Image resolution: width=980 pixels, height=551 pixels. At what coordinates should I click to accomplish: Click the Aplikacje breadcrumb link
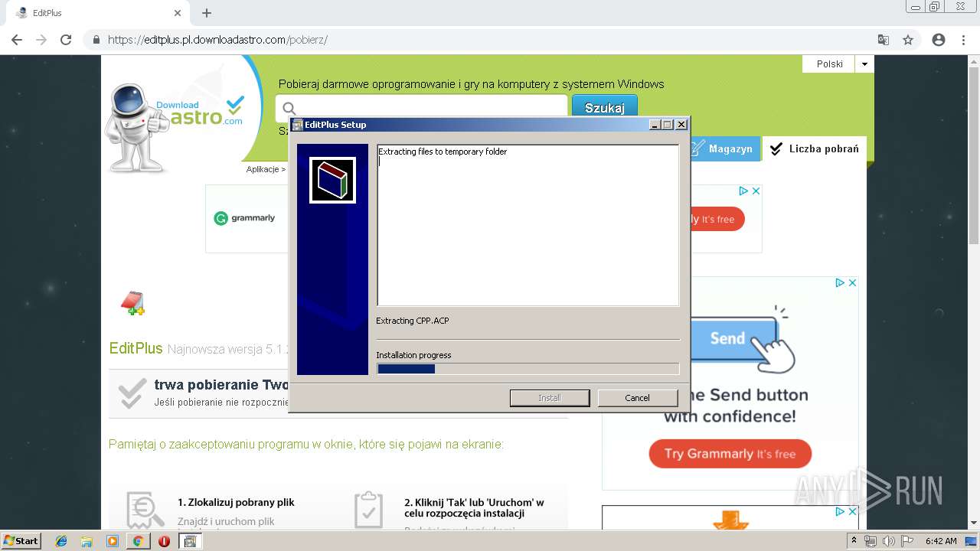263,169
